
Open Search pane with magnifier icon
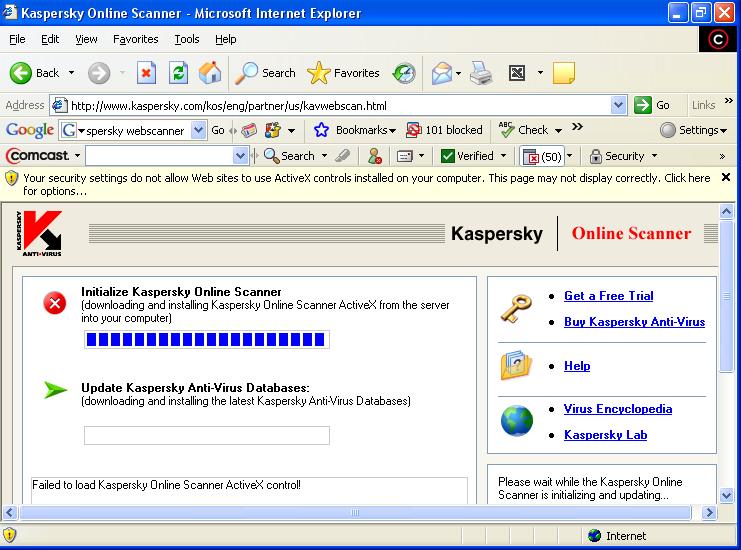[x=265, y=73]
